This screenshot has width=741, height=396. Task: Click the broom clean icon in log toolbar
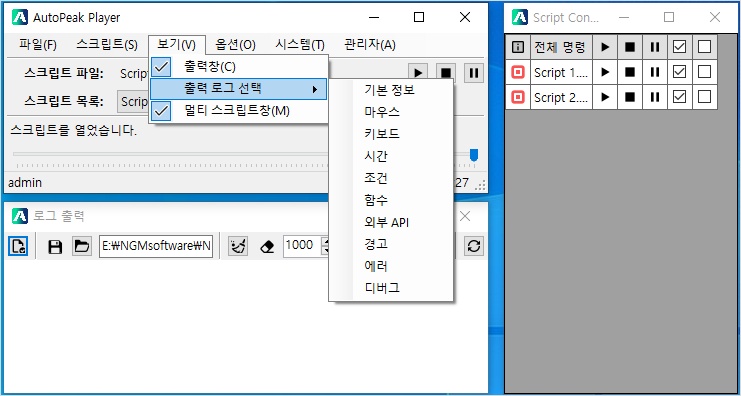(238, 246)
